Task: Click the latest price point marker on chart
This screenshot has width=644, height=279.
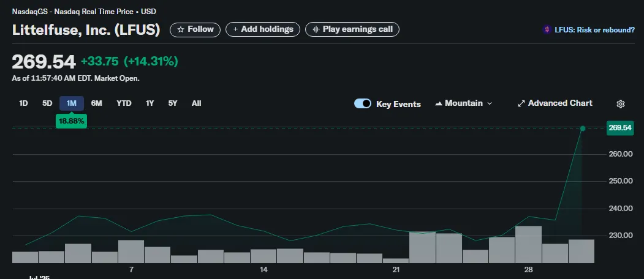Action: point(582,128)
